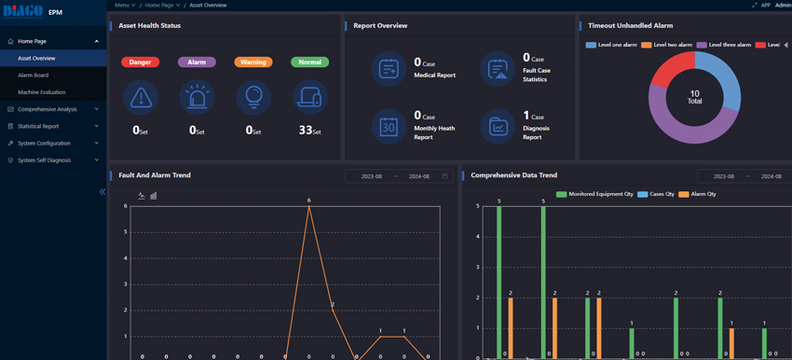Click the 33 Set normal count

tap(309, 130)
